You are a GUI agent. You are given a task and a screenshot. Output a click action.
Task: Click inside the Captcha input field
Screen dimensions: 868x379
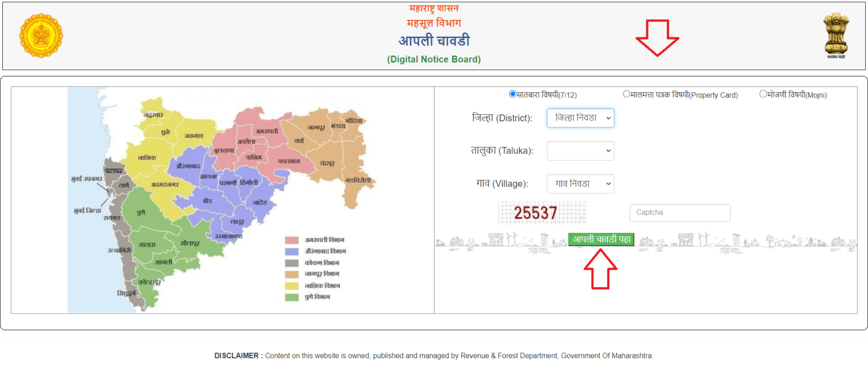680,212
